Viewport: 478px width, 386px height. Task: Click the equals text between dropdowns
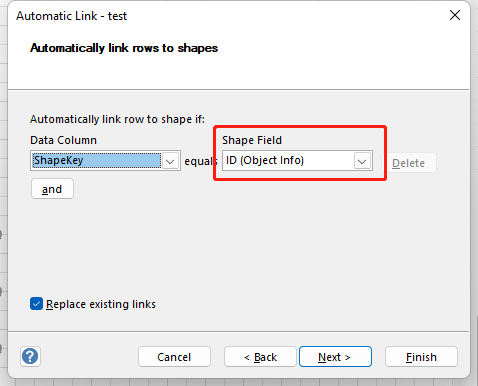pos(200,161)
